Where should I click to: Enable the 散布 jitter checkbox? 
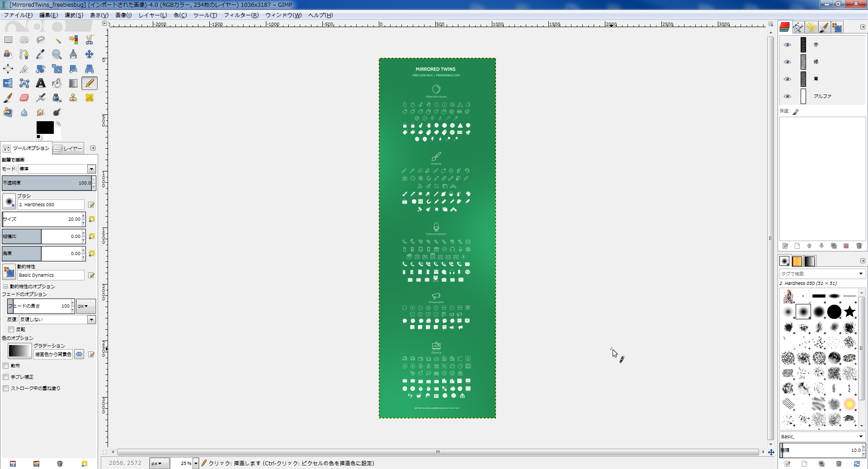(6, 365)
